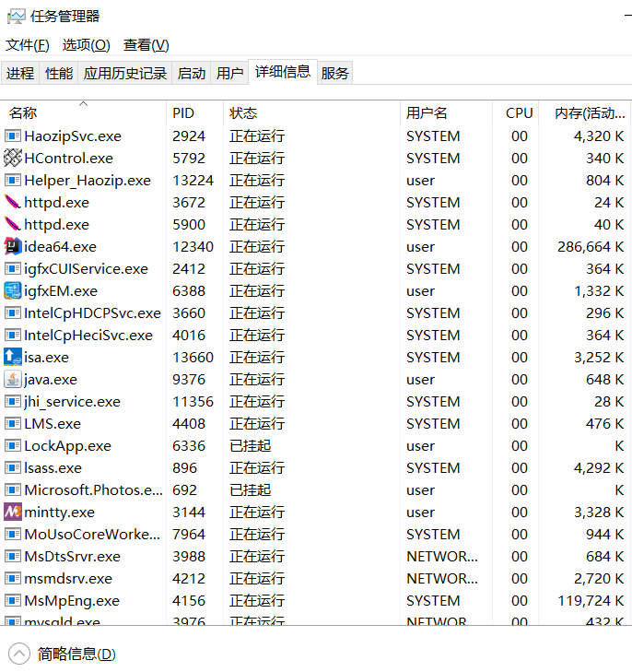Click 已挂起 status of LockApp.exe
The image size is (632, 672).
coord(251,446)
